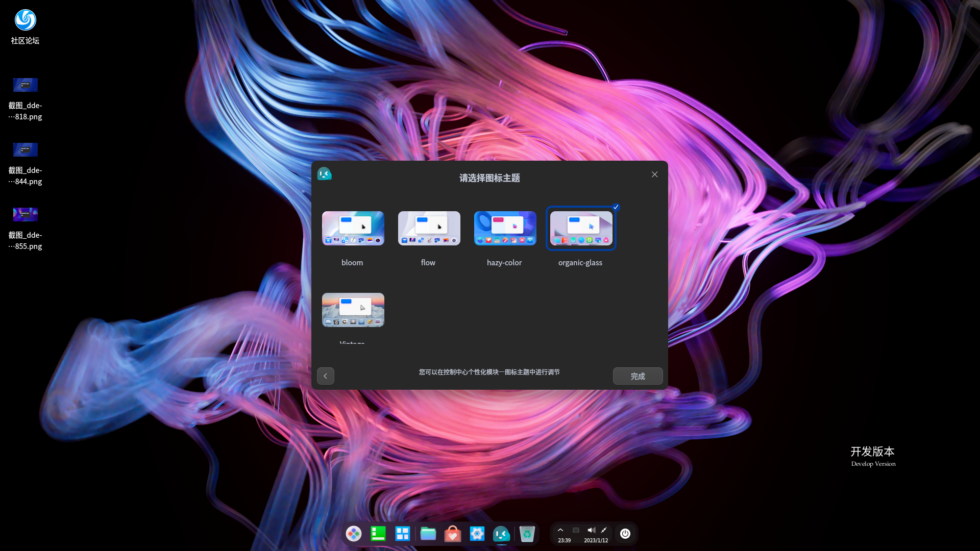Launch the file manager from the dock
Image resolution: width=980 pixels, height=551 pixels.
click(x=428, y=534)
